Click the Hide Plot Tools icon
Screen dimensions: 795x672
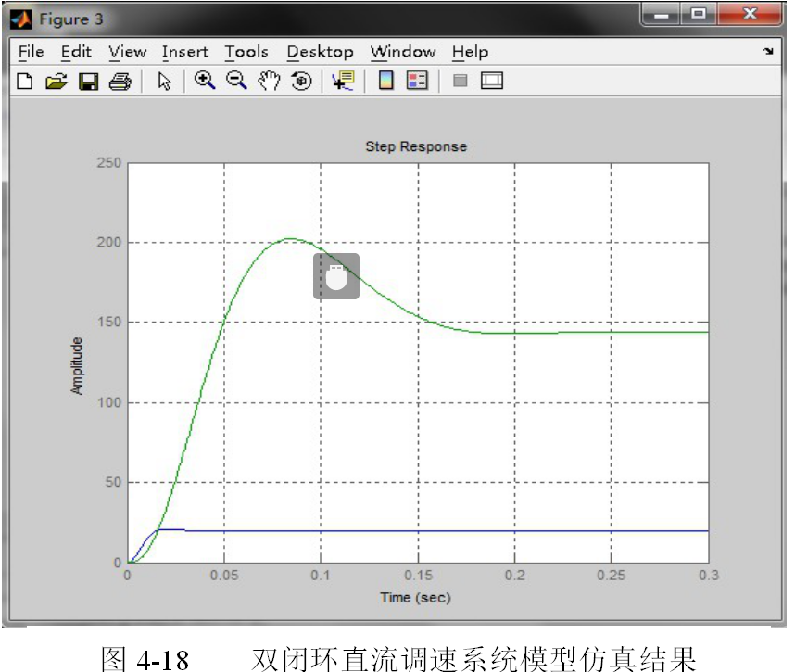coord(460,81)
